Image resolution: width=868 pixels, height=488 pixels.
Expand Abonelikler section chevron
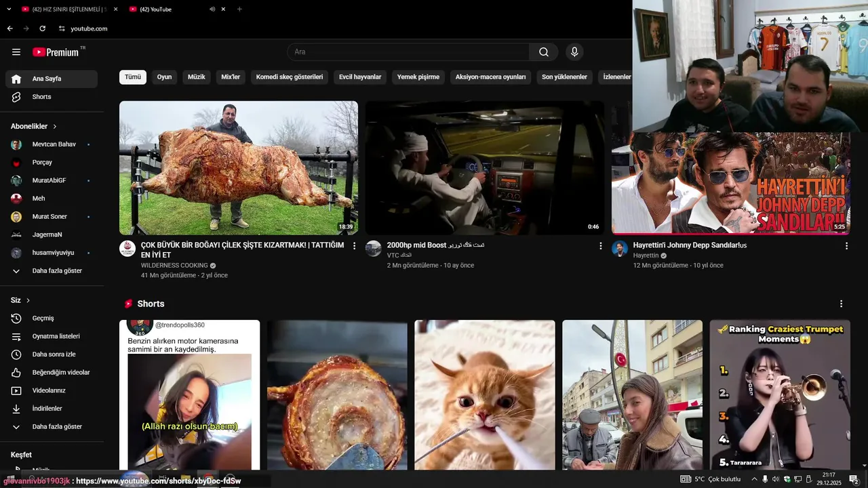click(x=55, y=127)
